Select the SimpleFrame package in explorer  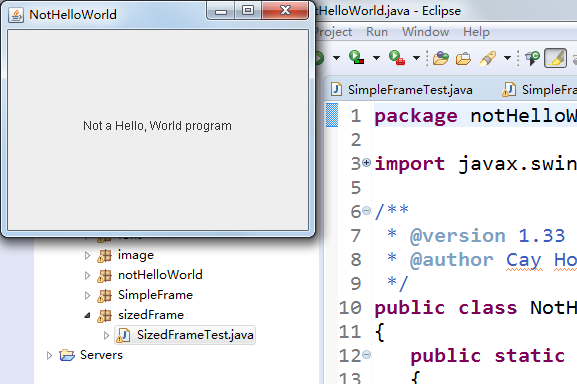[155, 295]
